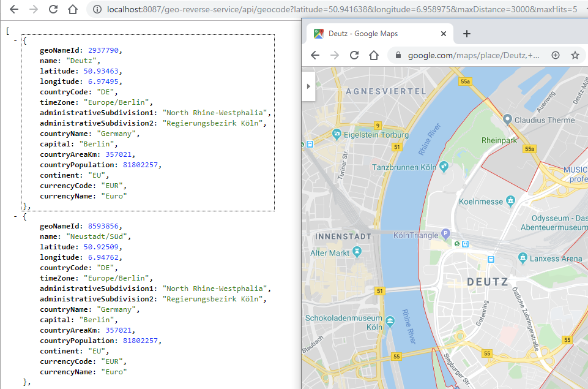Select Tanzbrunnen Köln map marker

444,167
